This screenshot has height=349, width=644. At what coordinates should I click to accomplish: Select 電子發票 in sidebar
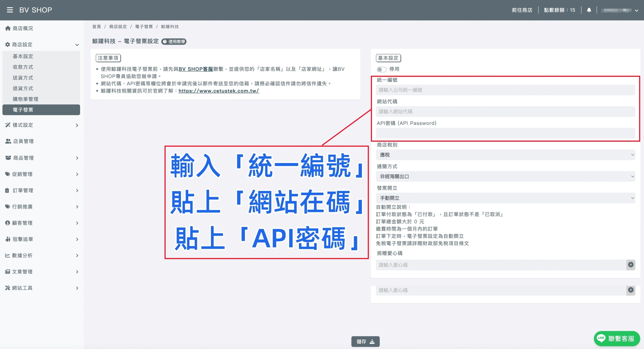(41, 110)
